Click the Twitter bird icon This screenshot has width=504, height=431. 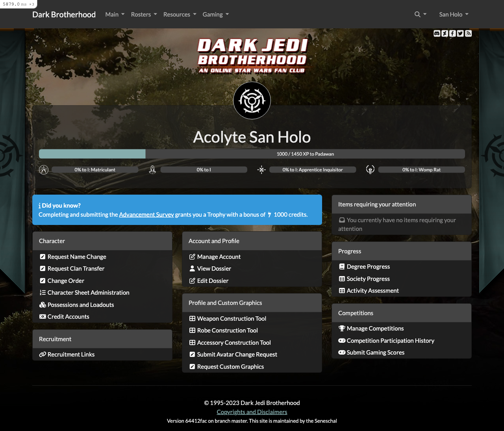point(460,33)
